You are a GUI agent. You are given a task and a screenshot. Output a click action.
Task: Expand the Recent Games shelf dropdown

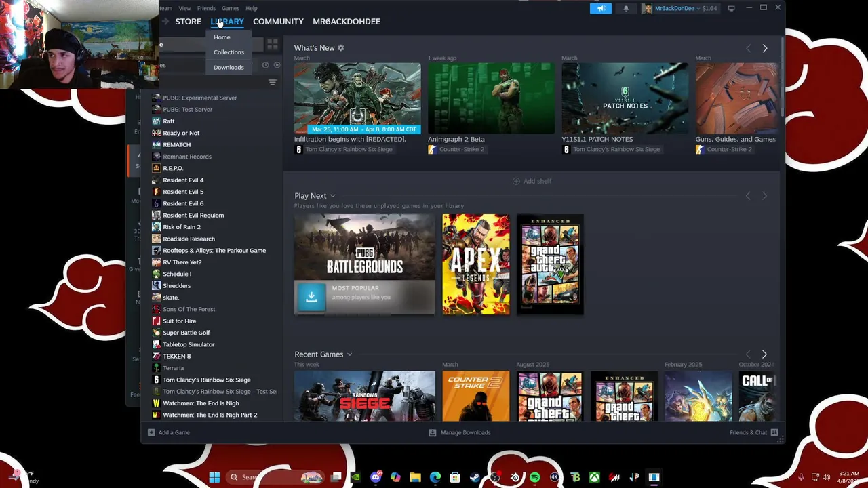(349, 354)
